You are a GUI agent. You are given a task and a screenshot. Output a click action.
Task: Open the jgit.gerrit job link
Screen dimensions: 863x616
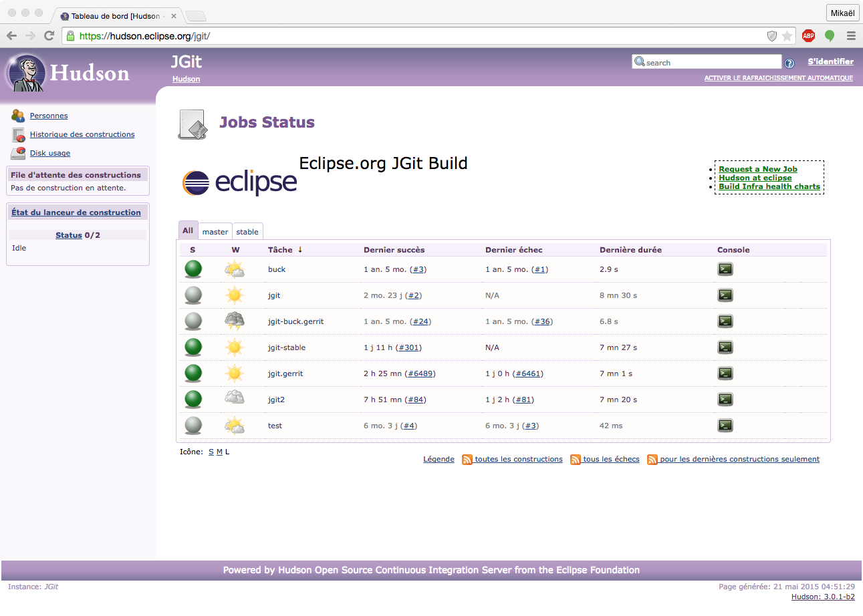coord(285,373)
